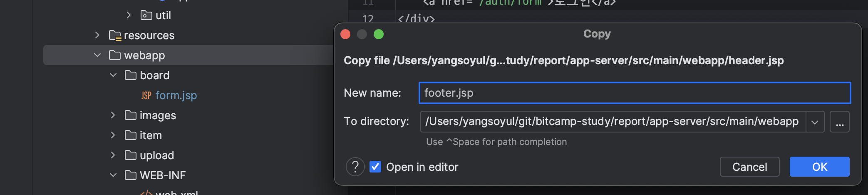Expand the images folder chevron

(113, 115)
